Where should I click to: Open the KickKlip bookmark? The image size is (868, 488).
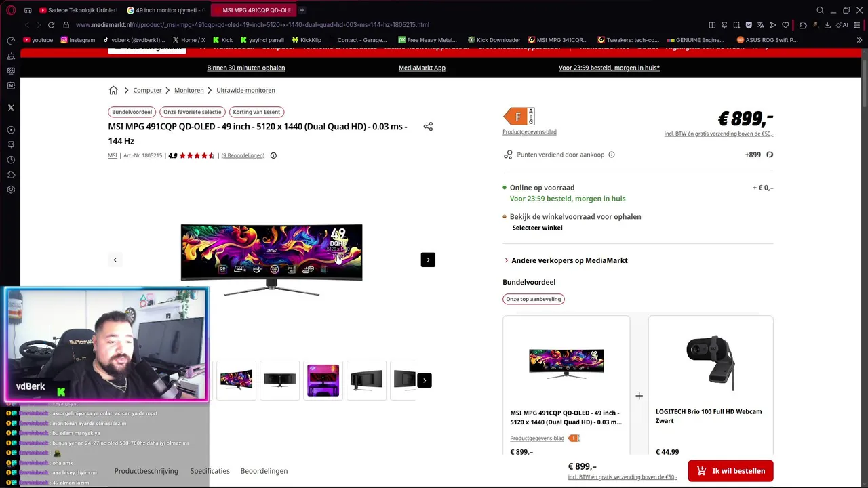[x=307, y=40]
